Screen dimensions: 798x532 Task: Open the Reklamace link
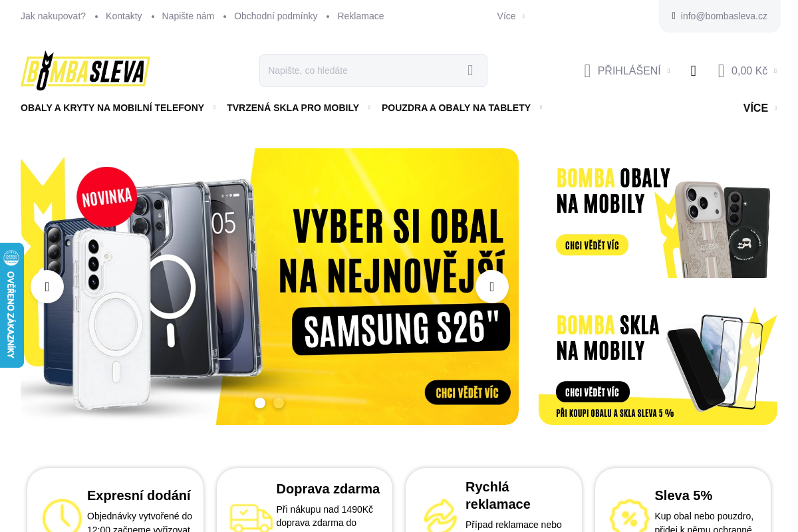pyautogui.click(x=360, y=16)
